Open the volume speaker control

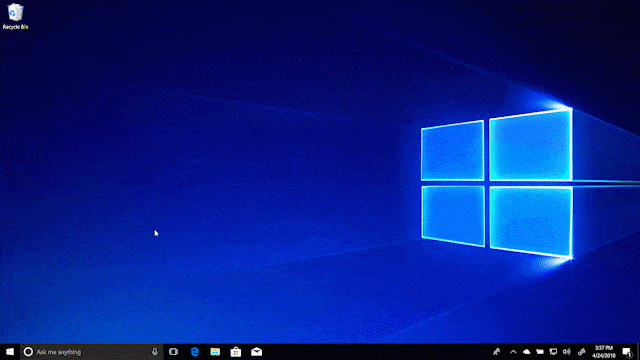tap(567, 352)
